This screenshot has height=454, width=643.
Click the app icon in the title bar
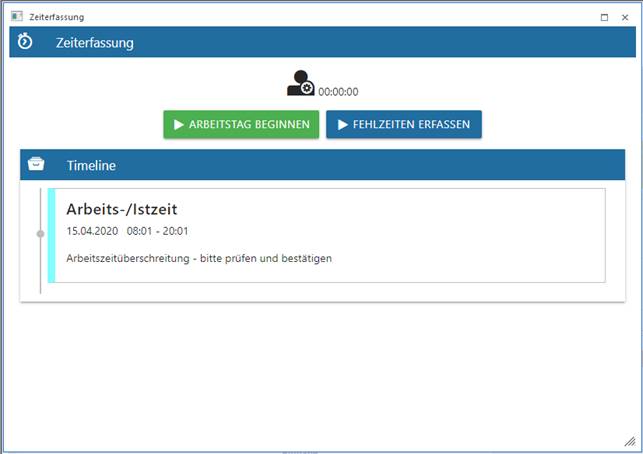(x=16, y=17)
